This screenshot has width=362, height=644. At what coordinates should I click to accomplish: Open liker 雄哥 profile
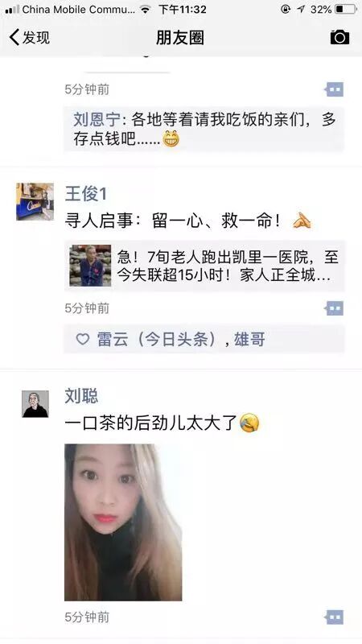249,339
